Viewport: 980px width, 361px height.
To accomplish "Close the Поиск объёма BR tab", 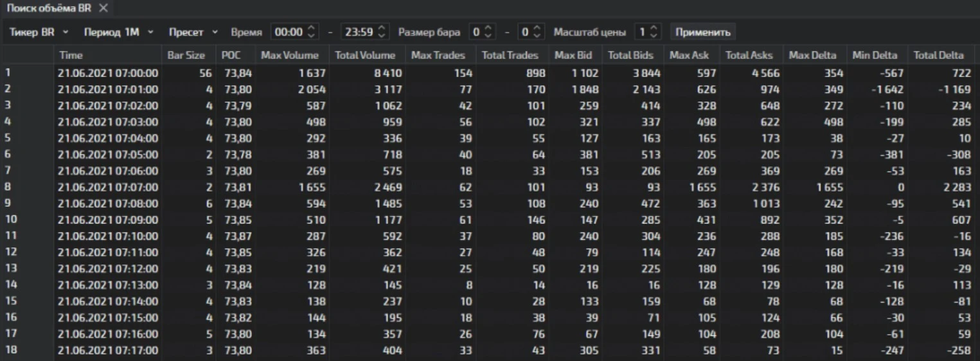I will coord(103,8).
